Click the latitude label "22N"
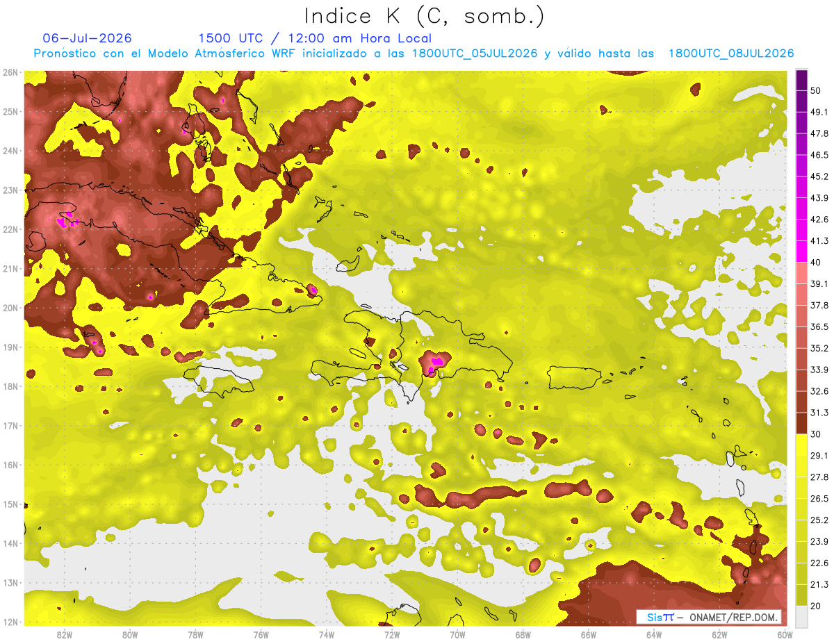The height and width of the screenshot is (644, 834). click(x=10, y=229)
